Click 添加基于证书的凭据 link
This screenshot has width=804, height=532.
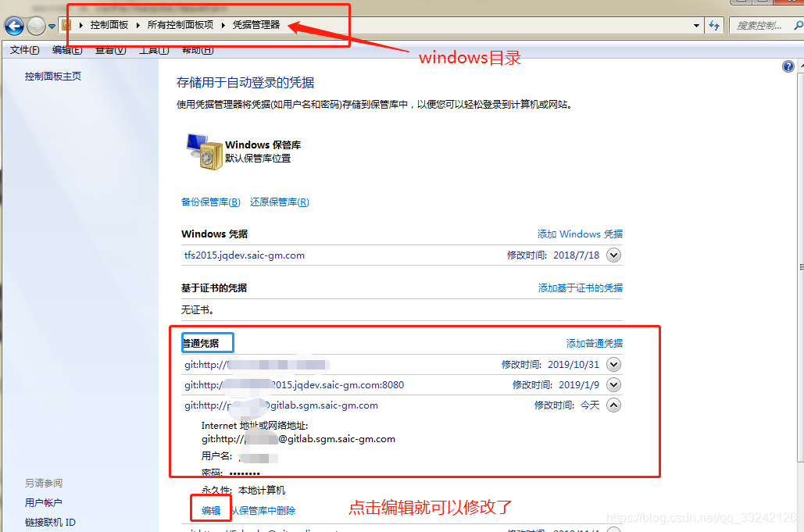click(x=581, y=288)
